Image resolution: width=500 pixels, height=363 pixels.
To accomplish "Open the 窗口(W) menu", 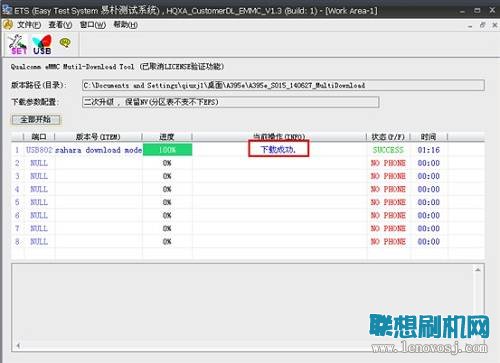I will point(93,25).
